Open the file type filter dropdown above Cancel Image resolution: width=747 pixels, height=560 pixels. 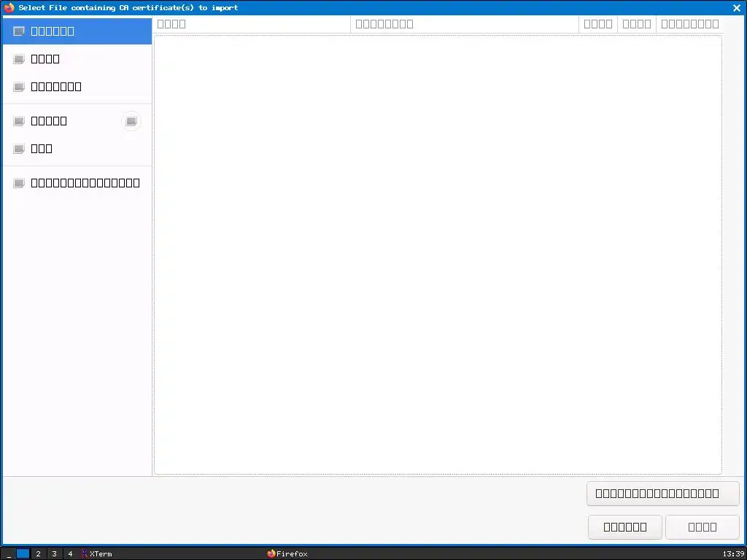coord(663,494)
